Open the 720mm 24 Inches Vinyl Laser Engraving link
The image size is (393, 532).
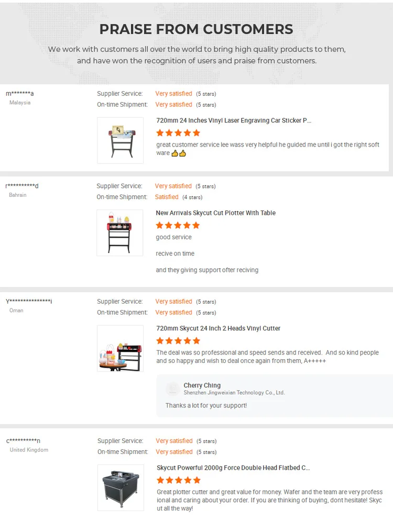point(234,120)
